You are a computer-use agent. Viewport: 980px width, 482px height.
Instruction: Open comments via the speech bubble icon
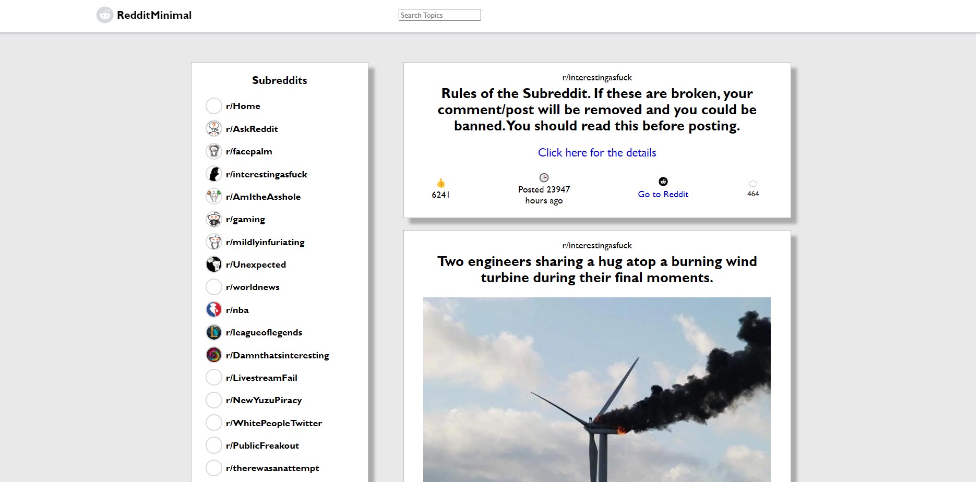coord(752,184)
